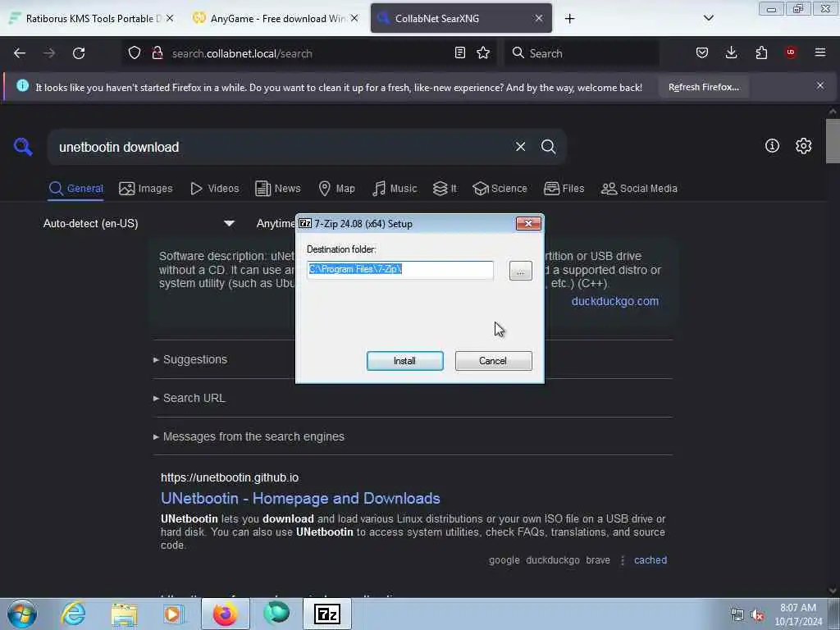This screenshot has height=630, width=840.
Task: Select the It search category
Action: tap(445, 189)
